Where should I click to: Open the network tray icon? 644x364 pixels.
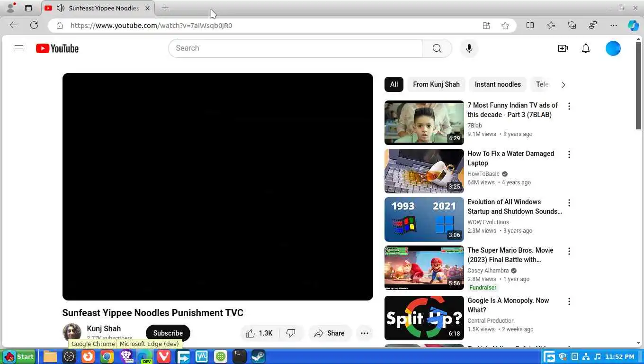click(586, 356)
